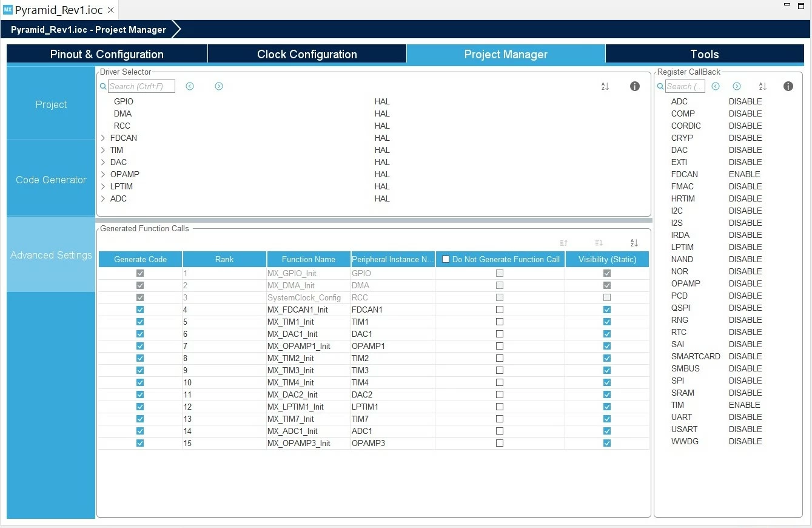812x528 pixels.
Task: Check Do Not Generate Function Call header box
Action: [x=446, y=259]
